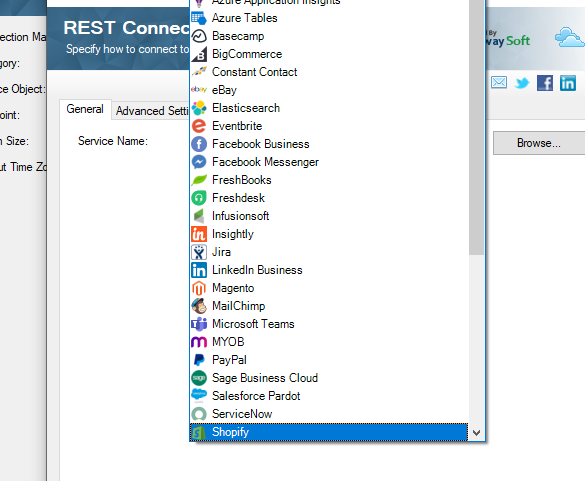Click the FreshBooks leaf icon

click(x=198, y=180)
